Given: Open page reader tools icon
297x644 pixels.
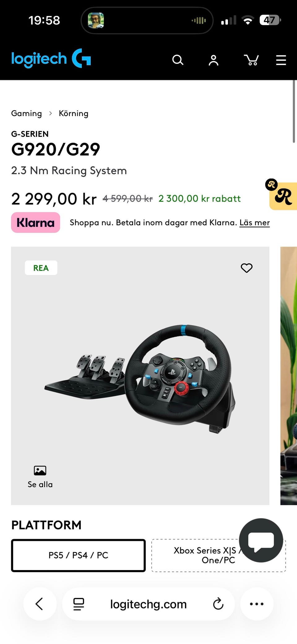Looking at the screenshot, I should pyautogui.click(x=79, y=604).
